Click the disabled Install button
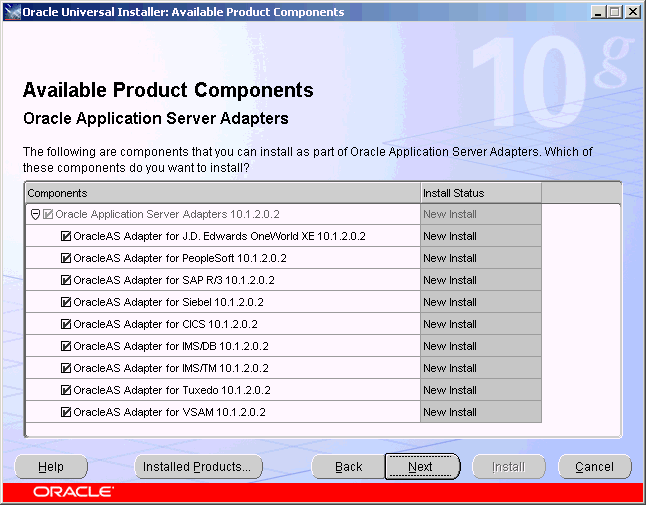This screenshot has height=505, width=646. [508, 467]
